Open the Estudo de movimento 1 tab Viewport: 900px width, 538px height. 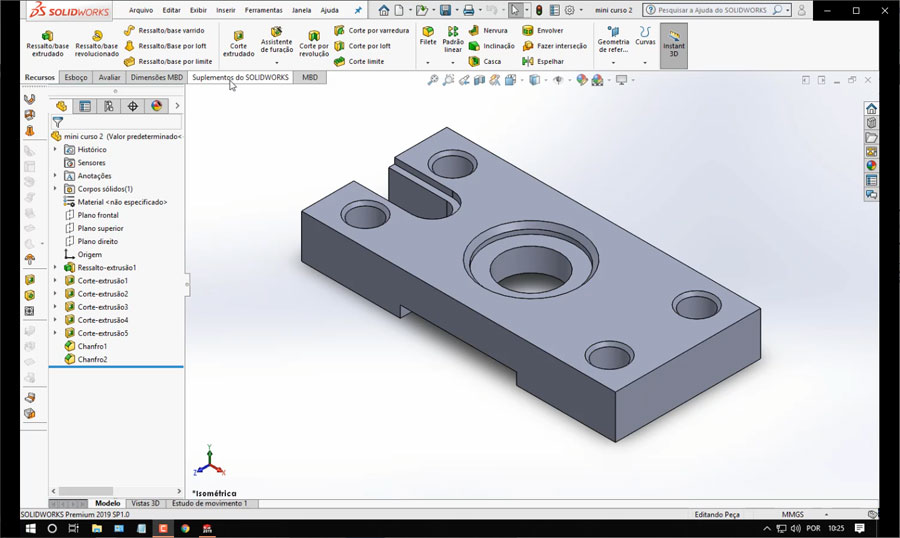tap(210, 503)
